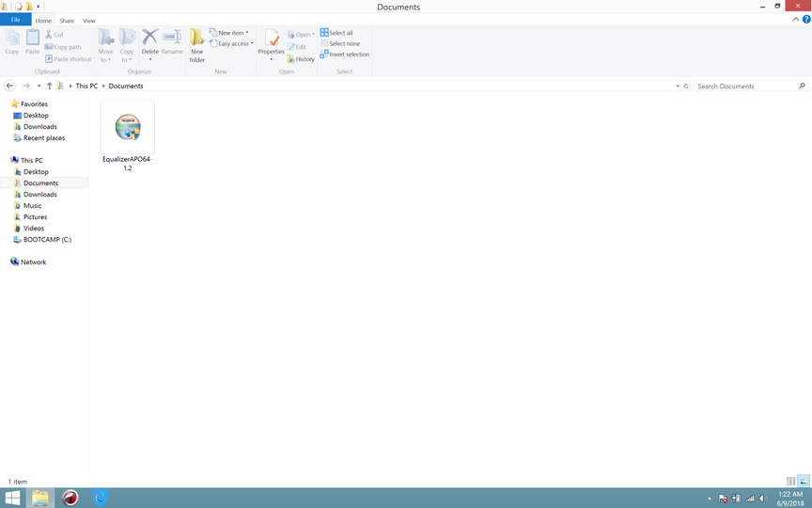Click Paste shortcut in ribbon
The height and width of the screenshot is (508, 812).
[69, 59]
